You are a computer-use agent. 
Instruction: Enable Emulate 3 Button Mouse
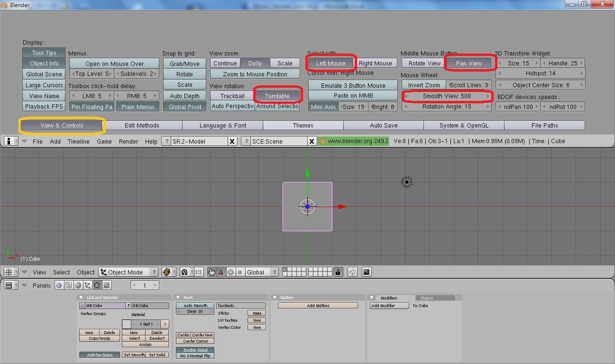353,85
